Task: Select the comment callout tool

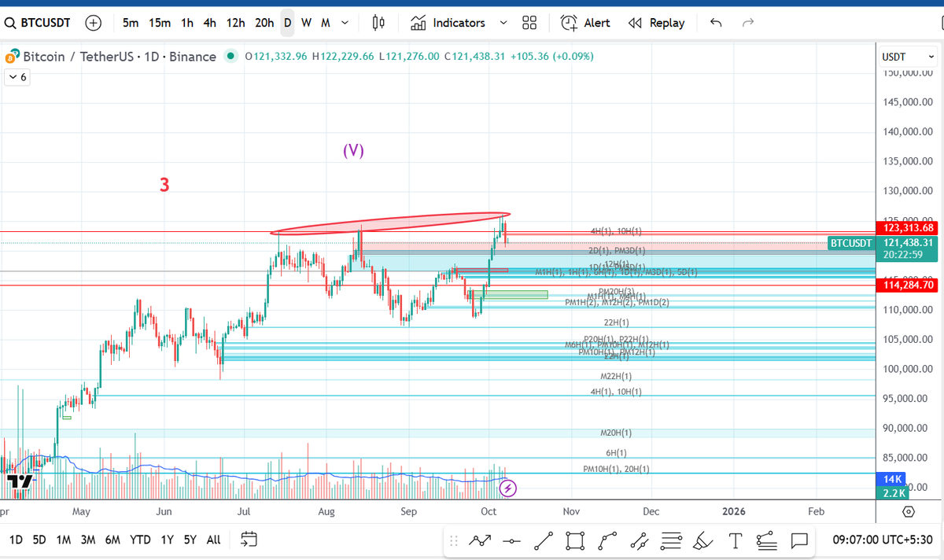Action: tap(799, 541)
